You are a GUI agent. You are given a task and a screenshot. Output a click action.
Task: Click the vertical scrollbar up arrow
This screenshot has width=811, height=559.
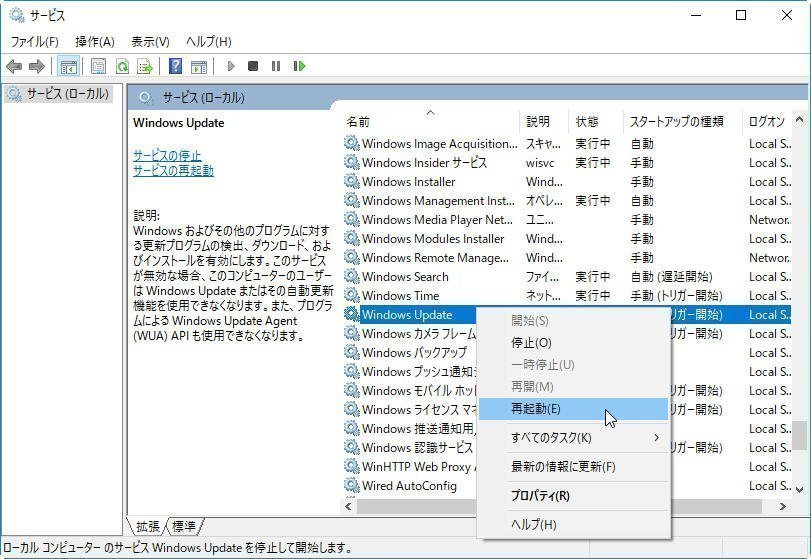point(800,120)
